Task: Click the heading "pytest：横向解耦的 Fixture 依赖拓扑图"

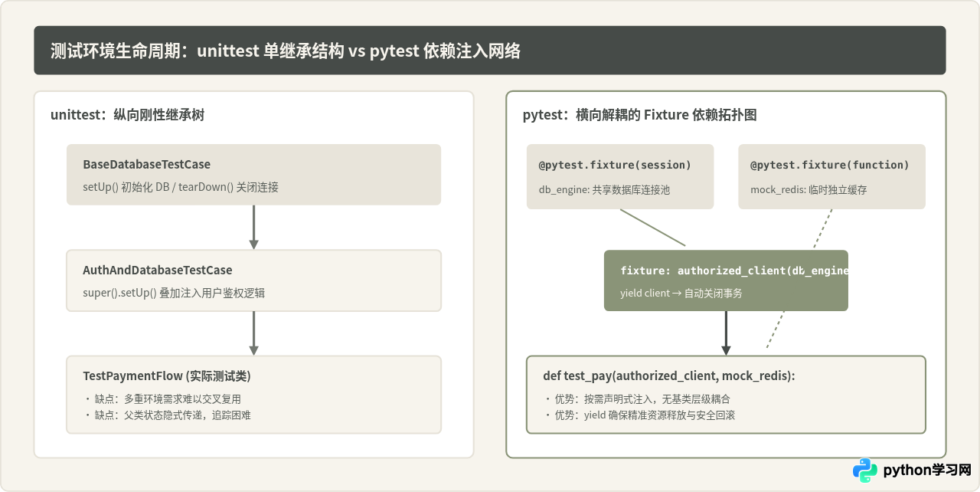Action: pos(639,115)
